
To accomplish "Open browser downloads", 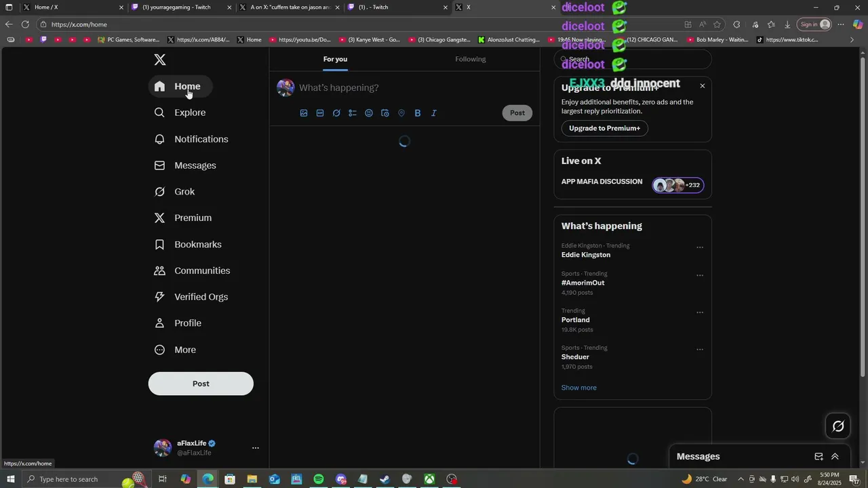I will coord(787,24).
